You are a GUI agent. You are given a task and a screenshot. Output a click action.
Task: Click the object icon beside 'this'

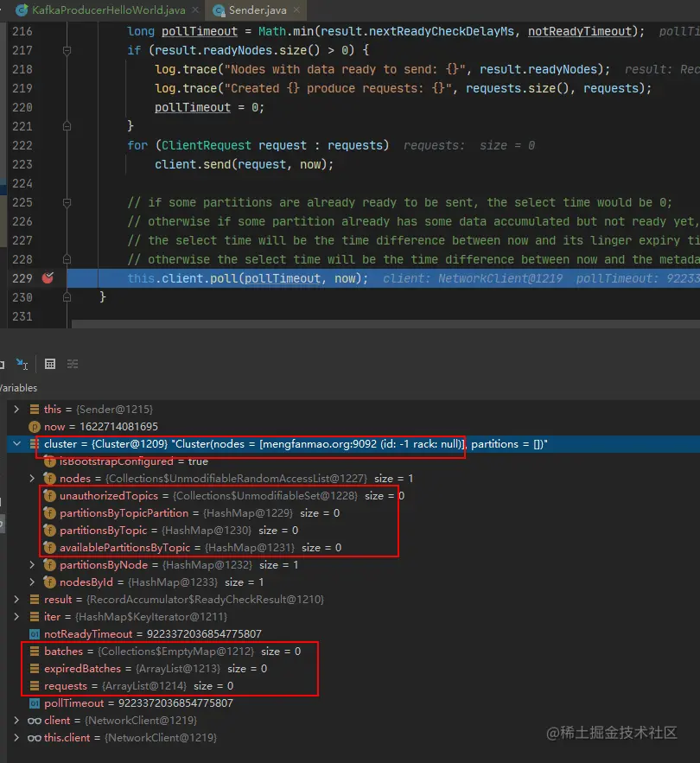pos(34,410)
